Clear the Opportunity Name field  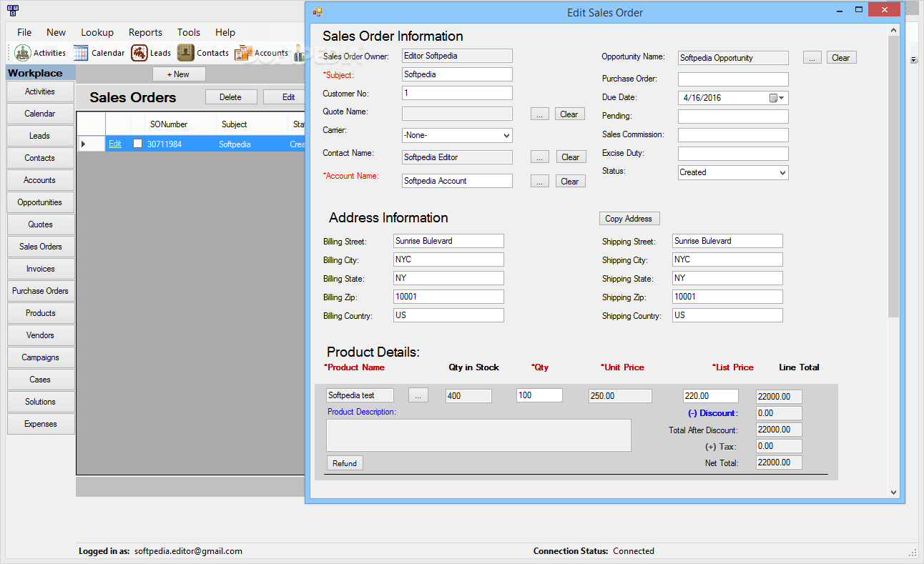841,58
